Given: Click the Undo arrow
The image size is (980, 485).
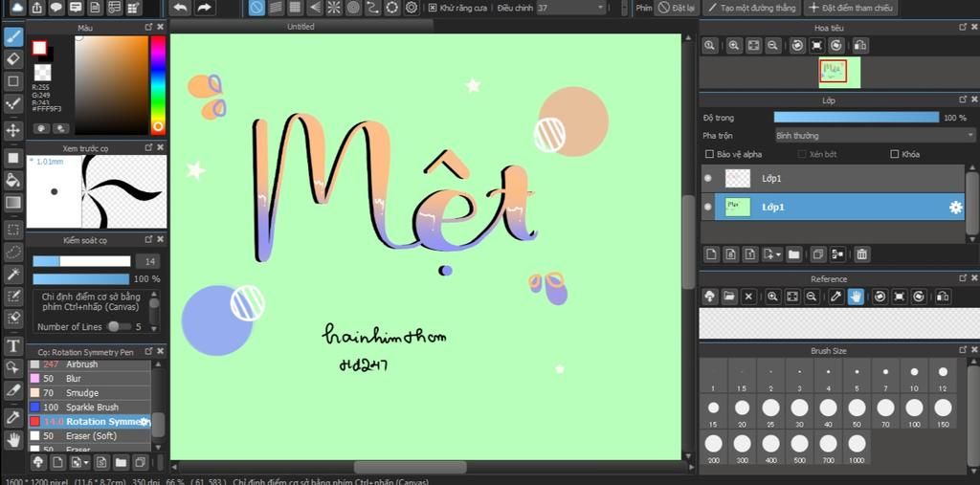Looking at the screenshot, I should click(x=181, y=8).
